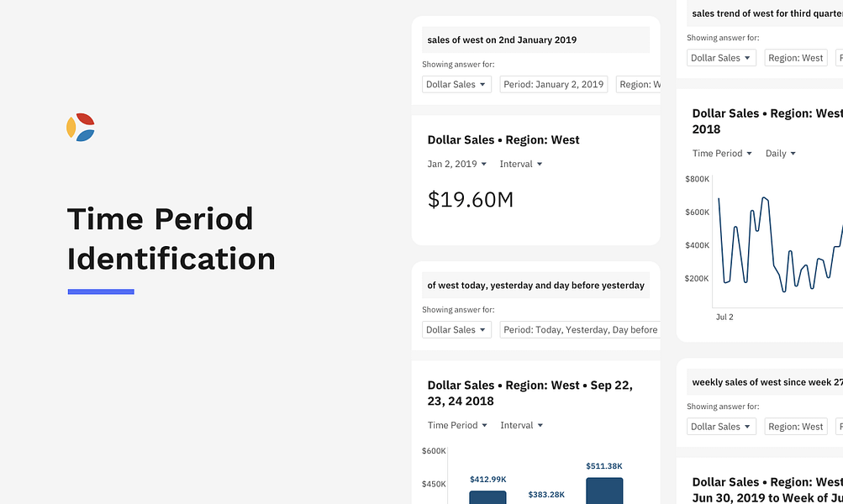Click the colorful leaf logo icon
This screenshot has width=843, height=504.
pyautogui.click(x=81, y=128)
